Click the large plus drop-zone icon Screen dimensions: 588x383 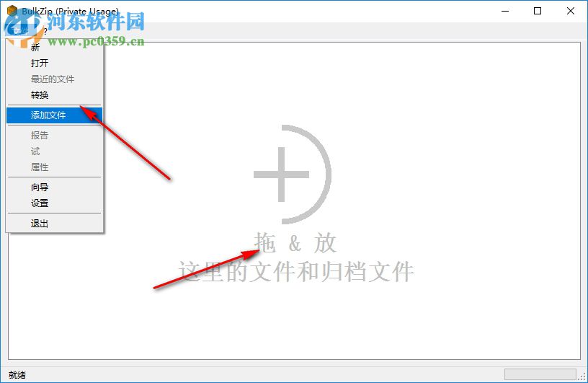point(293,175)
